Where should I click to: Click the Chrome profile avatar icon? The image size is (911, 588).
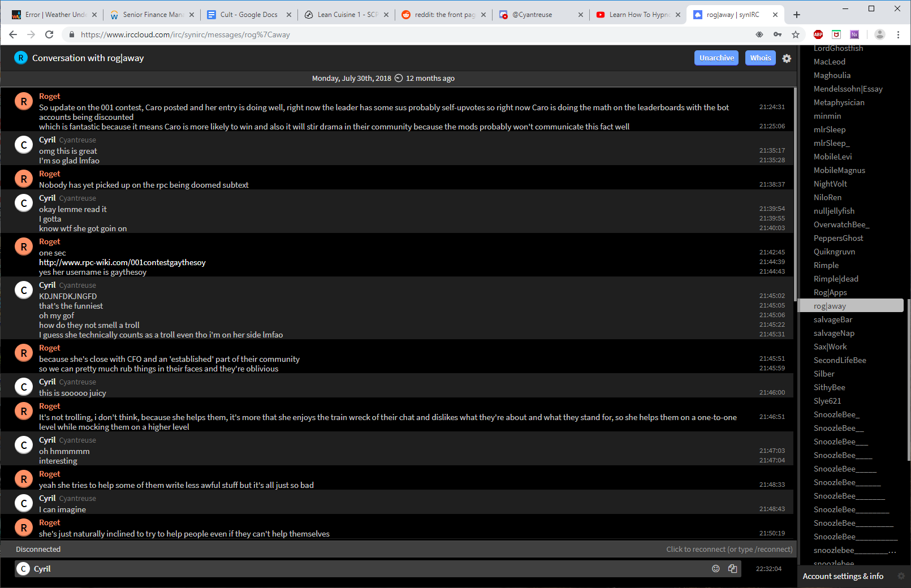pos(879,34)
